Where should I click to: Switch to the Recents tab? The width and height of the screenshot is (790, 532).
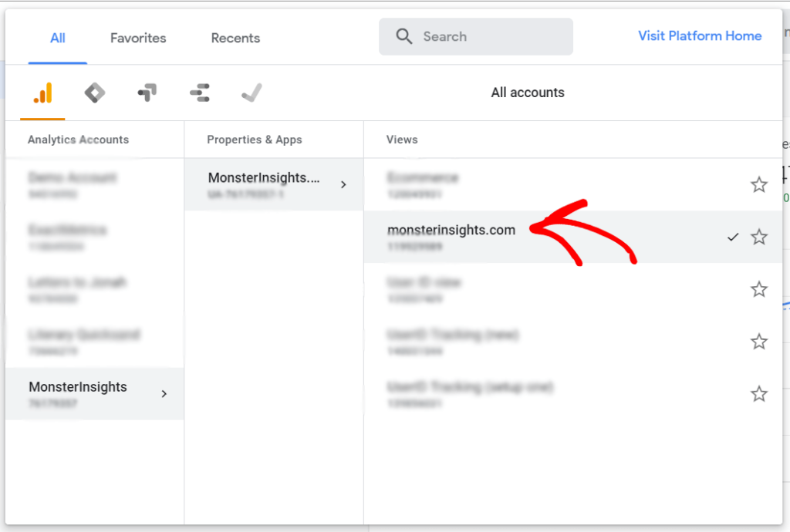[235, 37]
